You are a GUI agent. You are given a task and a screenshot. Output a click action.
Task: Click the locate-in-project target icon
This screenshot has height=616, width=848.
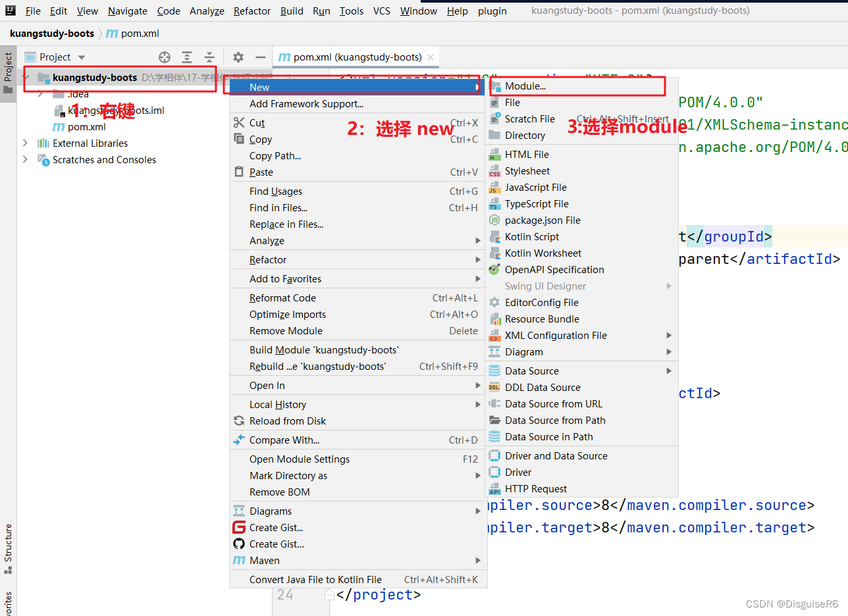tap(165, 57)
